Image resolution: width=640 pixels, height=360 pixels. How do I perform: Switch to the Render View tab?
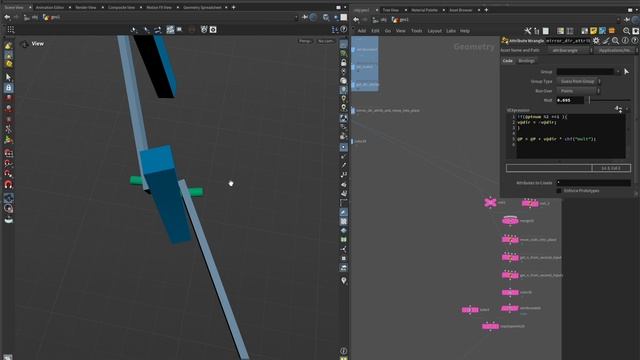click(x=86, y=7)
